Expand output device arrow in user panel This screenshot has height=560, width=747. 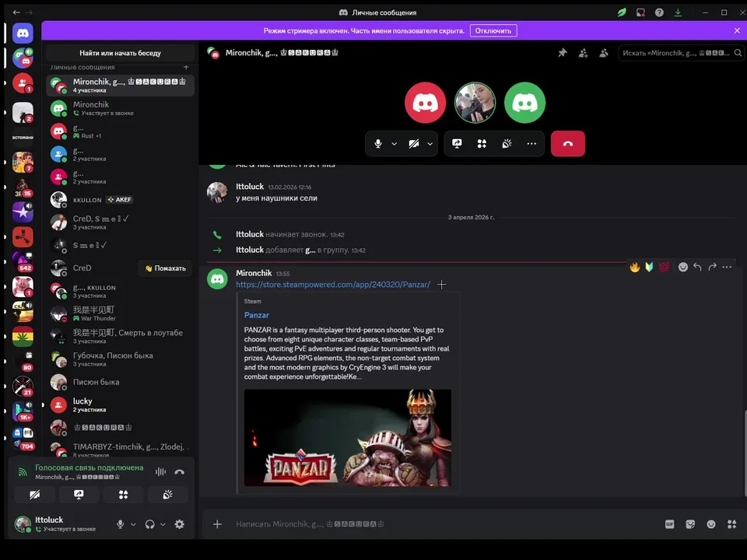pyautogui.click(x=163, y=524)
